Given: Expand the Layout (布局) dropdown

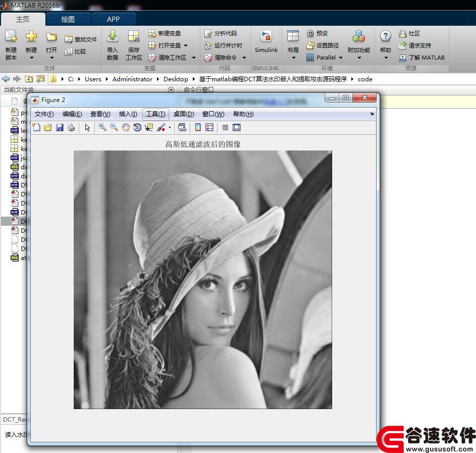Looking at the screenshot, I should (293, 58).
